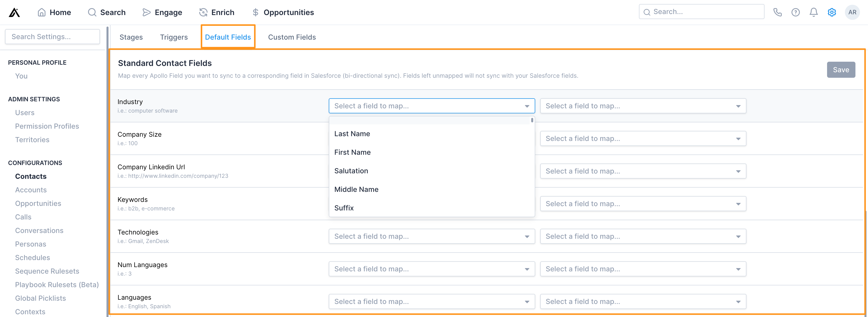This screenshot has height=317, width=868.
Task: Open the first Languages mapping dropdown
Action: click(x=432, y=302)
